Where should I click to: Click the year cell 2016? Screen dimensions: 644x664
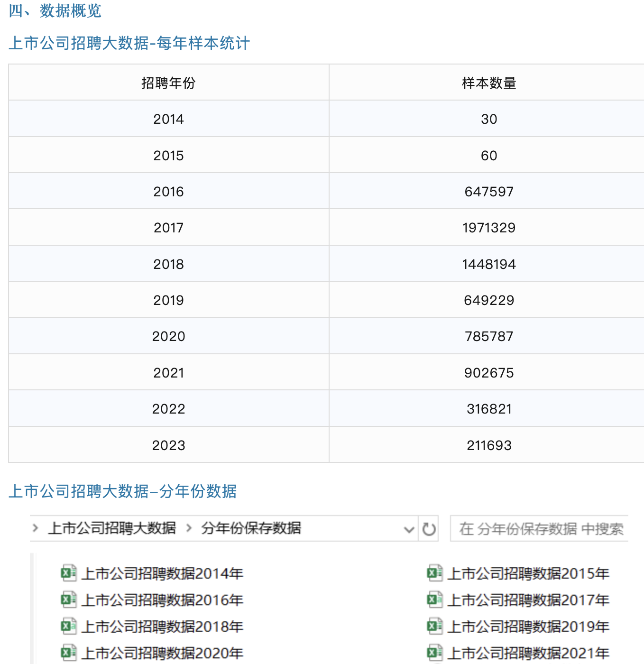(168, 192)
